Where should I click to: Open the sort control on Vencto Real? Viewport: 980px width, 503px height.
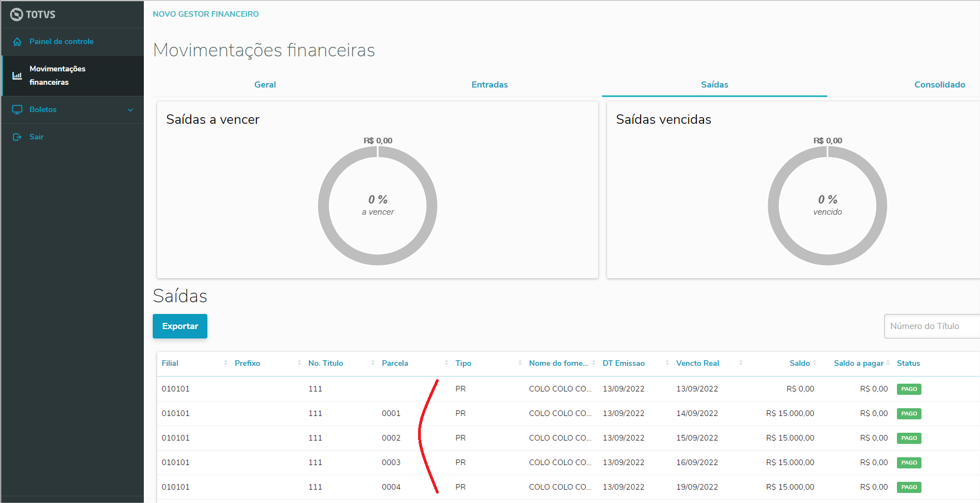click(x=740, y=362)
